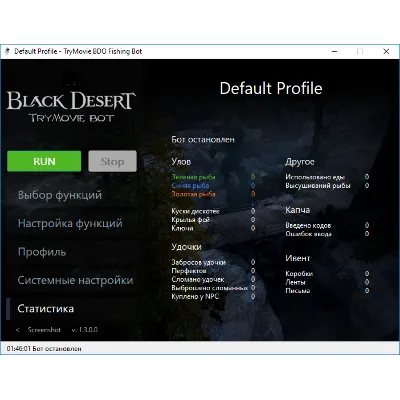Click the gray Stop button
Image resolution: width=400 pixels, height=400 pixels.
(112, 161)
